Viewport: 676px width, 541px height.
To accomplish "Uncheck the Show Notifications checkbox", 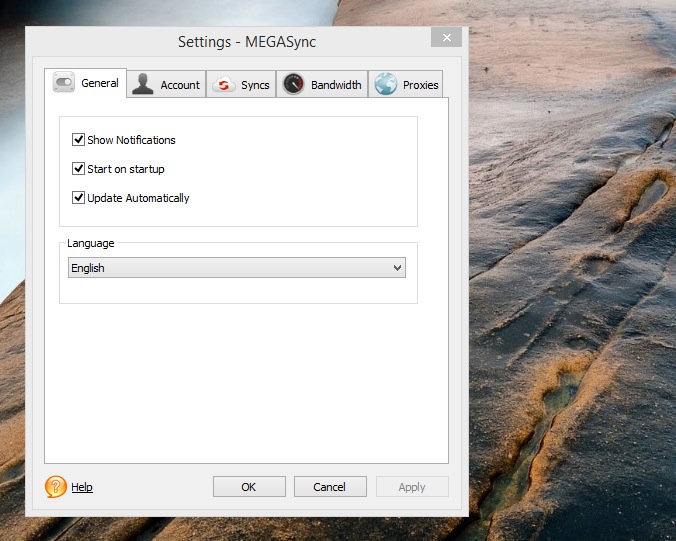I will 78,140.
